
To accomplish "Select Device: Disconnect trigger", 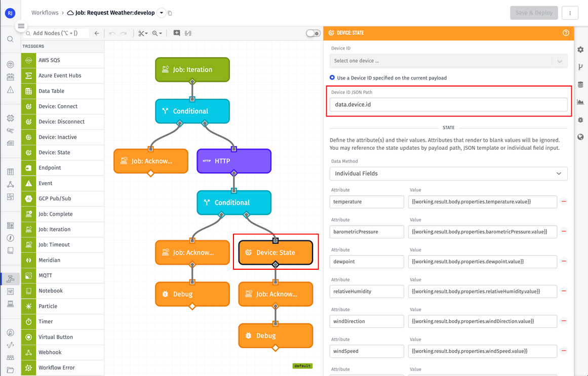I will click(63, 121).
